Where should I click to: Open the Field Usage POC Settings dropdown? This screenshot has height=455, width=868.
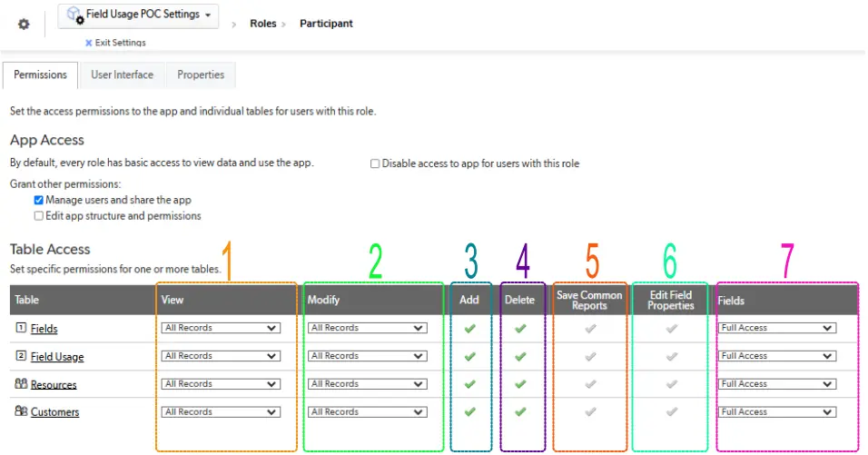[138, 15]
